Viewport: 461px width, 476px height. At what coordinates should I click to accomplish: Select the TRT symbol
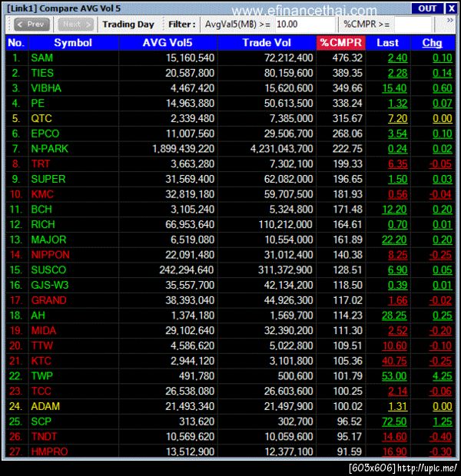click(41, 164)
